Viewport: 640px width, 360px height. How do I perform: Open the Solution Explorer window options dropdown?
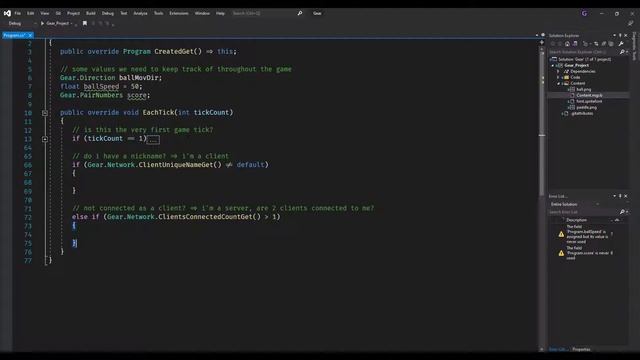[x=615, y=36]
